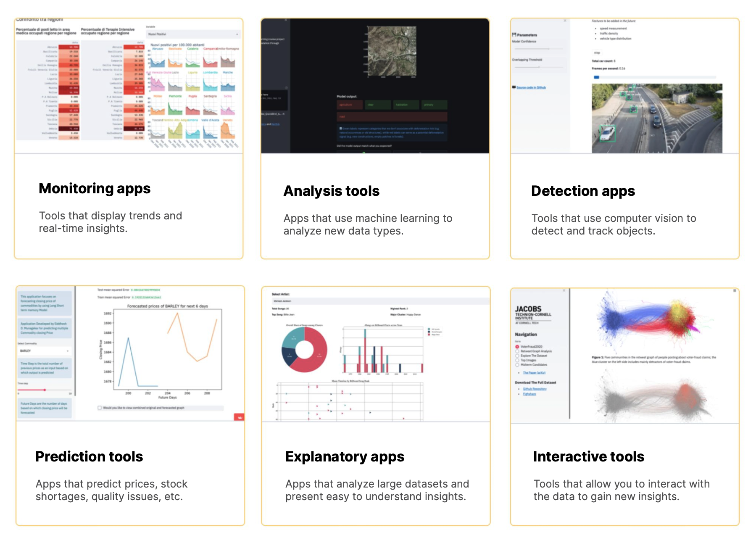Click the Parameters icon in Detection preview

point(514,35)
